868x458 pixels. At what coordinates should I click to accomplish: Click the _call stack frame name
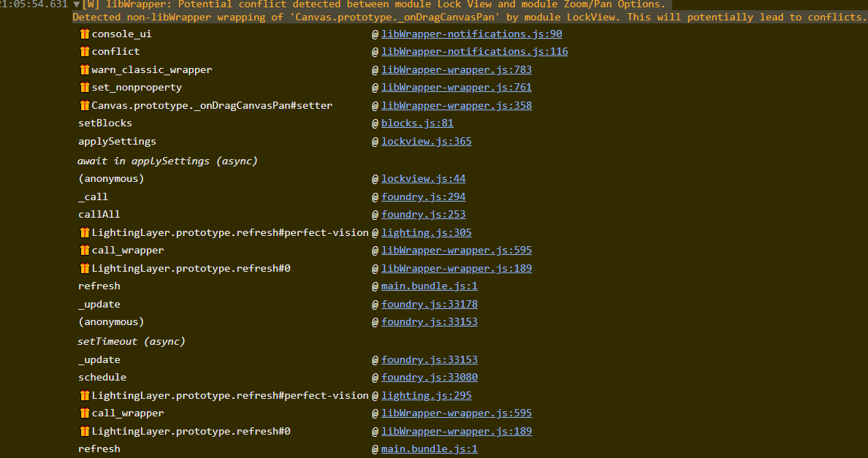[x=94, y=196]
